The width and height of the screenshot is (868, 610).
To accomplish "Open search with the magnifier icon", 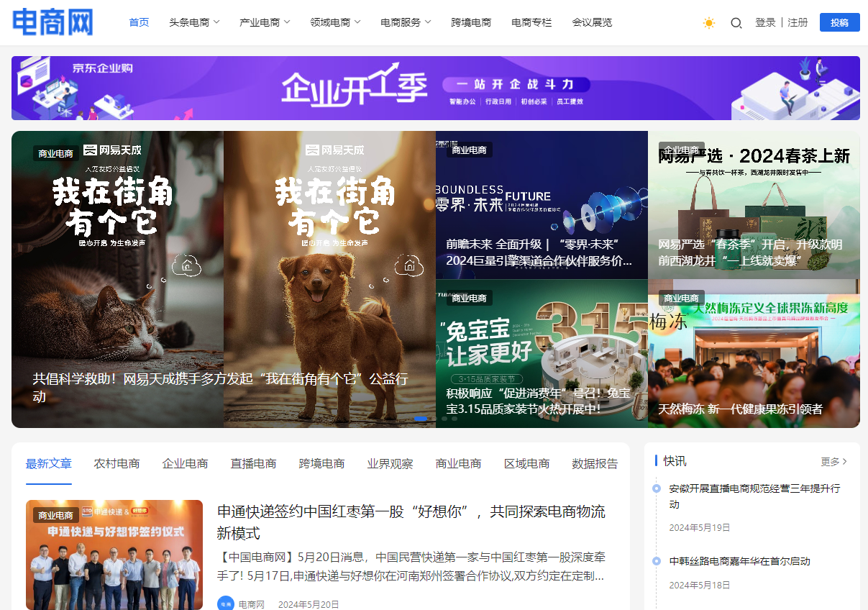I will click(736, 23).
